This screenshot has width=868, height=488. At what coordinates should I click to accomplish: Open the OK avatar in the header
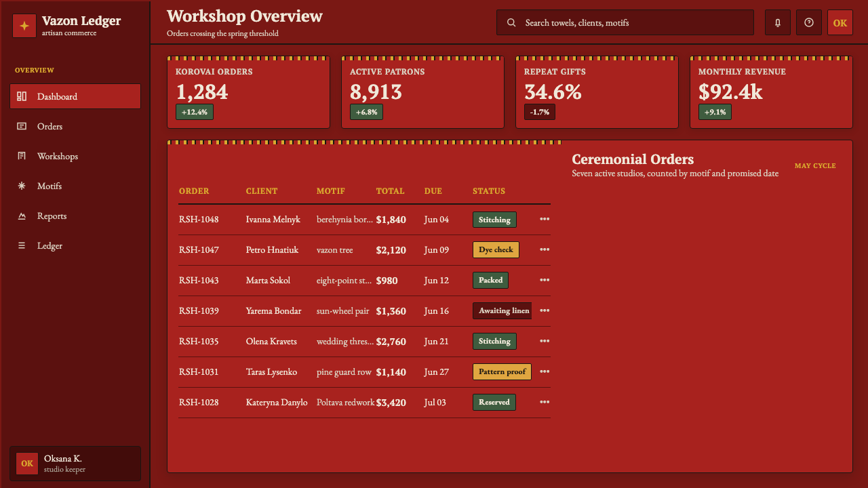pyautogui.click(x=840, y=22)
